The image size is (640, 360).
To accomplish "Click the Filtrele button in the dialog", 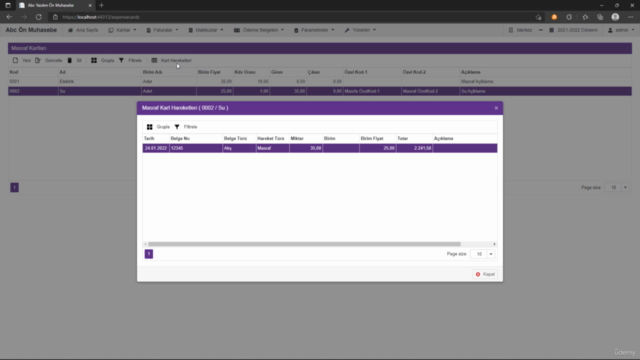I will pos(186,127).
